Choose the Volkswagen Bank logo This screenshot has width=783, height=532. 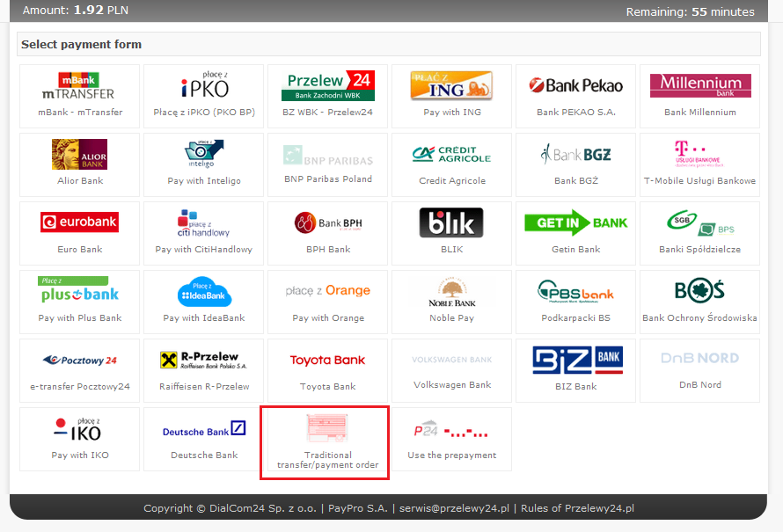point(451,360)
